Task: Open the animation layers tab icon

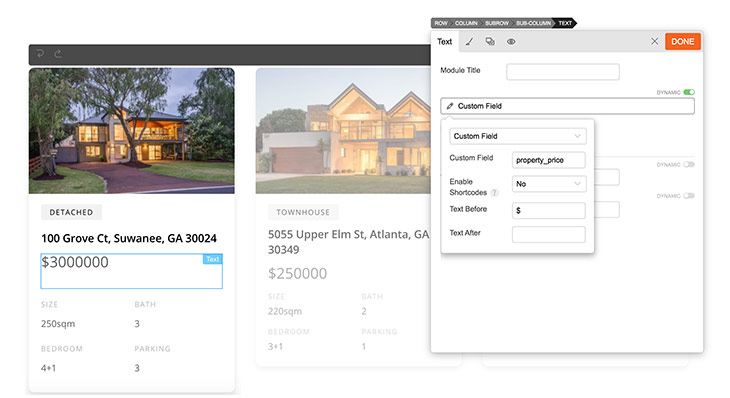Action: [x=490, y=41]
